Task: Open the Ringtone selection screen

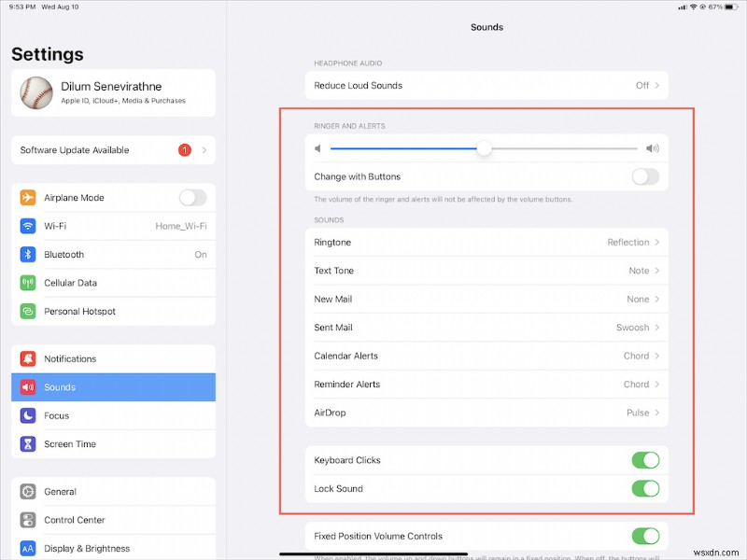Action: point(487,242)
